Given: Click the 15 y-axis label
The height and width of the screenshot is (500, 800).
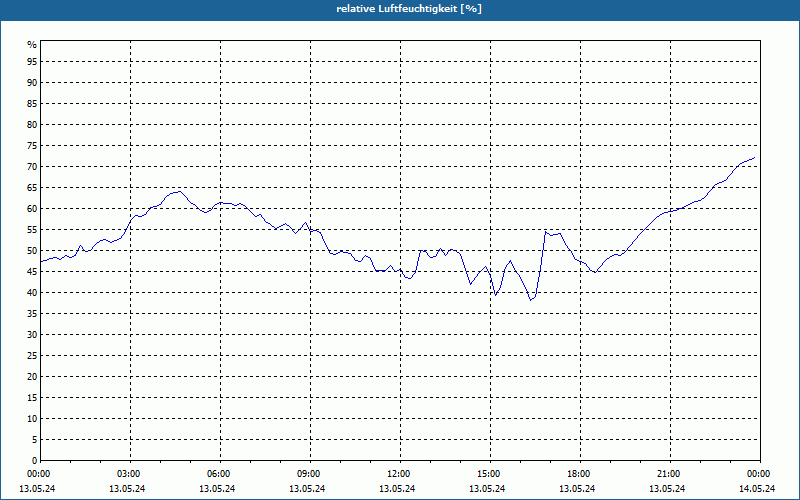Looking at the screenshot, I should pos(32,397).
